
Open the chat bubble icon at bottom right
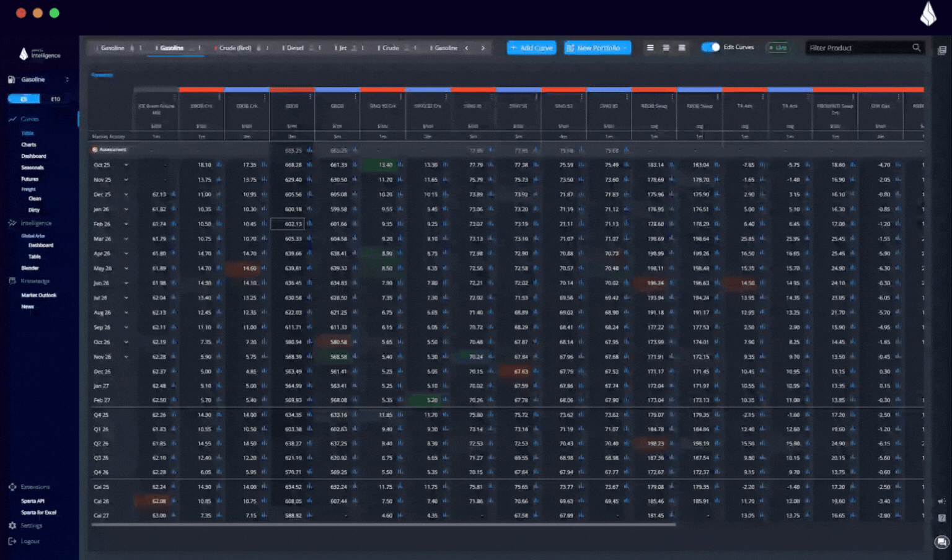[941, 543]
